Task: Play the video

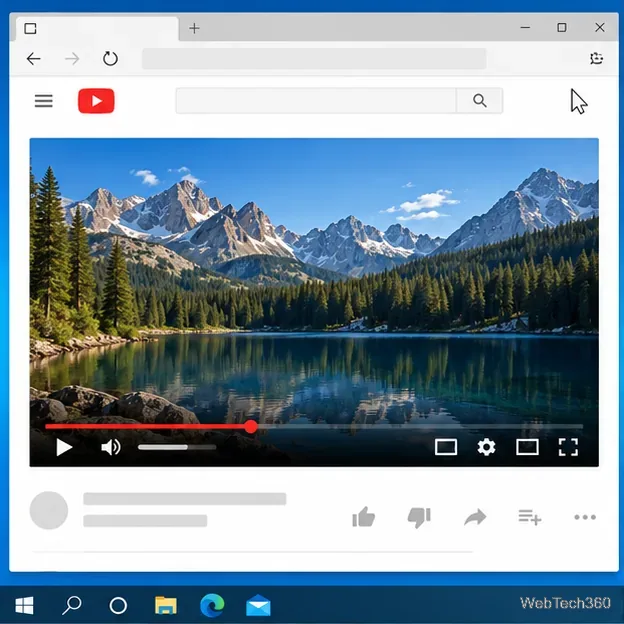Action: pos(64,447)
